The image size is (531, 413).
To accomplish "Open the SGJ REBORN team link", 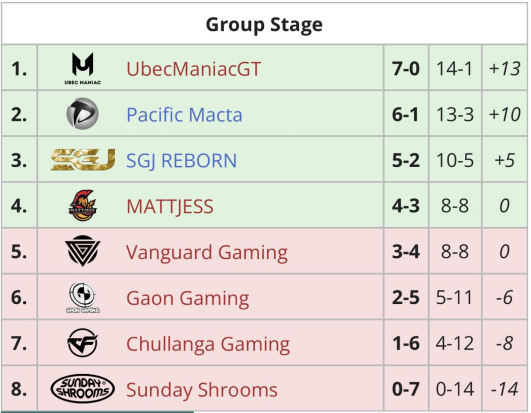I will [181, 160].
